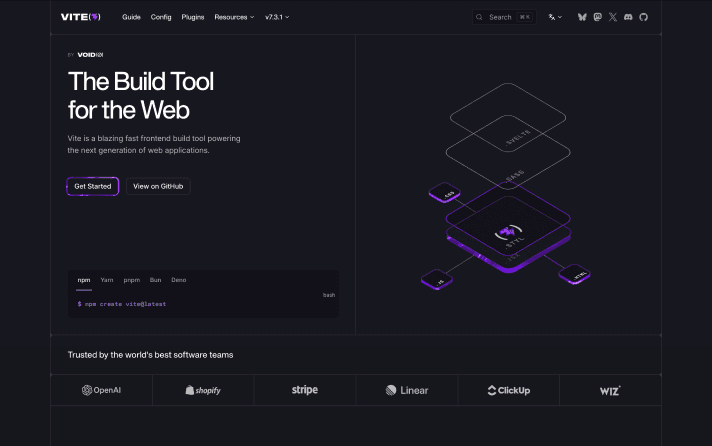The width and height of the screenshot is (712, 446).
Task: Open the v7.3.1 version dropdown
Action: [x=277, y=17]
